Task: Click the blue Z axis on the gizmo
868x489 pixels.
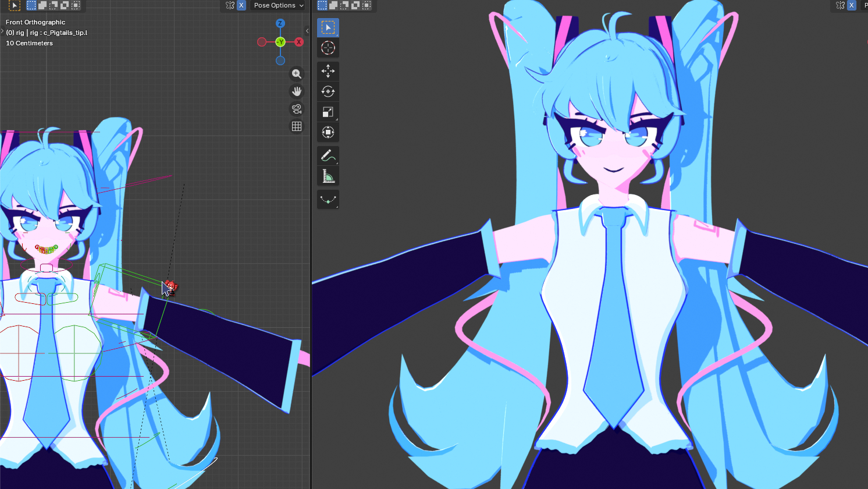Action: pyautogui.click(x=280, y=23)
